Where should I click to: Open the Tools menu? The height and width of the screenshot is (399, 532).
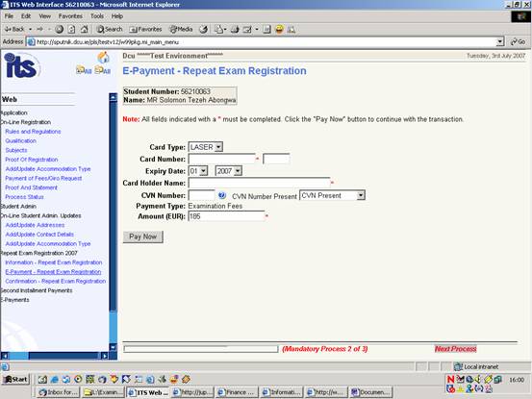point(97,16)
